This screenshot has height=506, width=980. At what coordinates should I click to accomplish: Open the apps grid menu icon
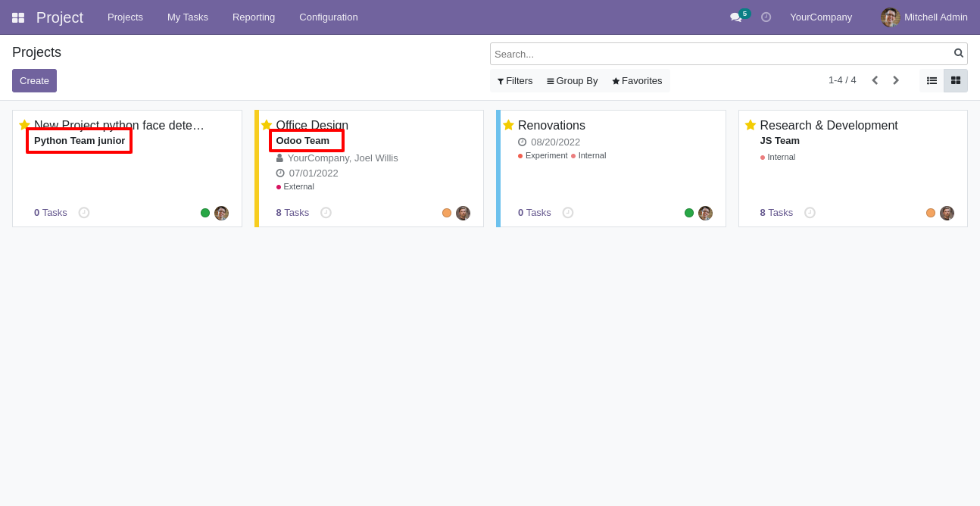point(18,17)
